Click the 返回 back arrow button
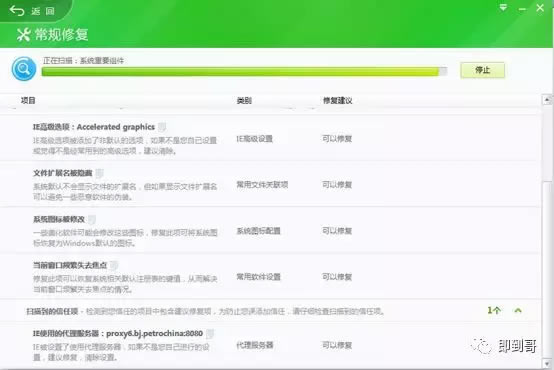554x370 pixels. pos(32,11)
